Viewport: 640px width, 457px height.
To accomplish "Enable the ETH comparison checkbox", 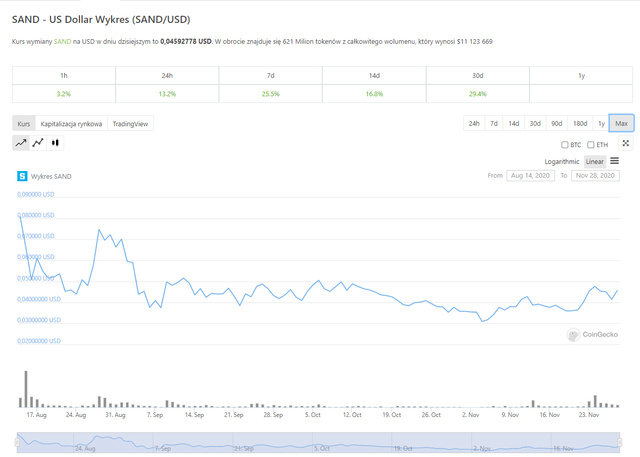I will coord(591,145).
